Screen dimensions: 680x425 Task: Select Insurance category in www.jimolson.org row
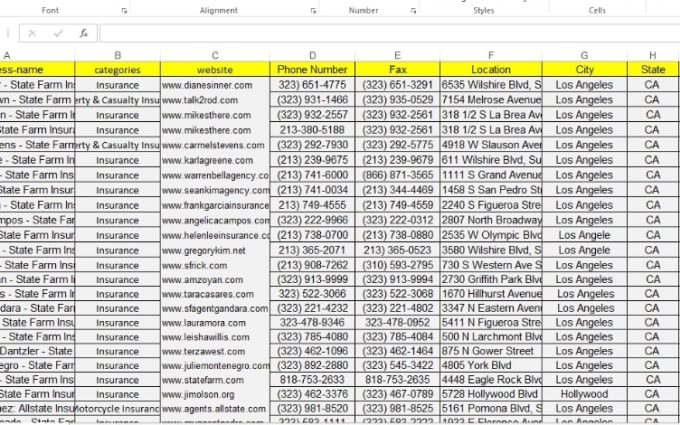(x=118, y=395)
